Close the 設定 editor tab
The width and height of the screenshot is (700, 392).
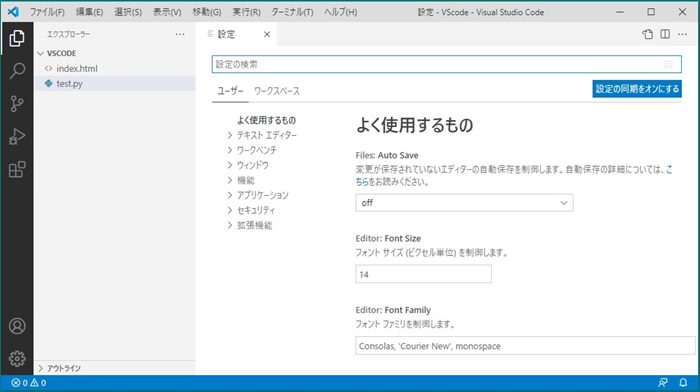(267, 34)
